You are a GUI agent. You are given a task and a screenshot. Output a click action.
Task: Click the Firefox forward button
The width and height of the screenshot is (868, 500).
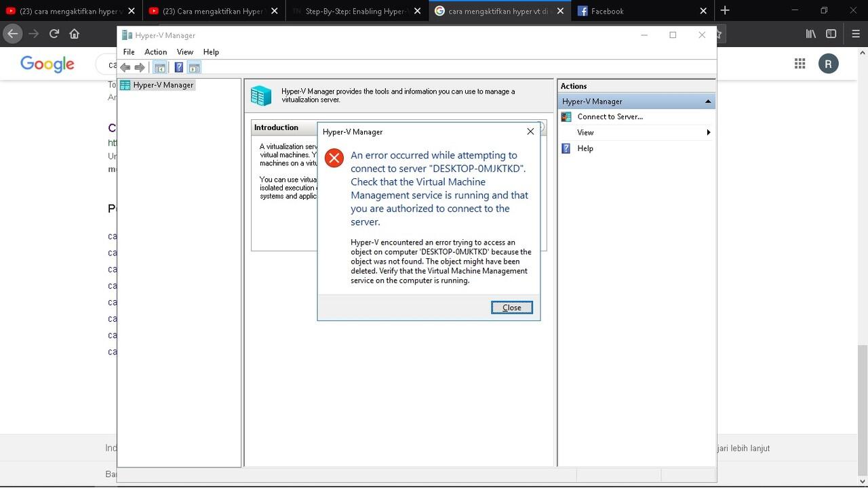(34, 33)
